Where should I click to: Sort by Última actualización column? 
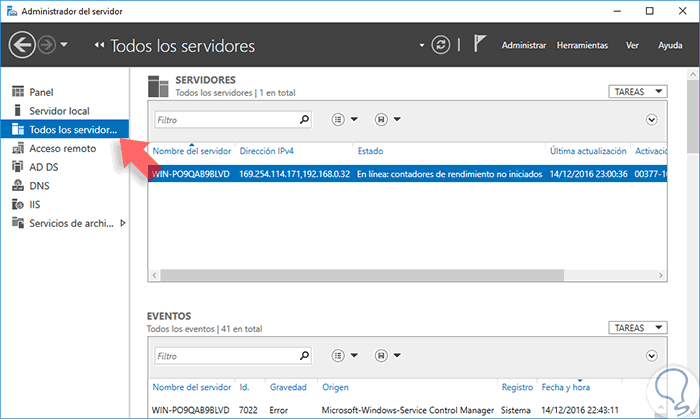[x=588, y=151]
